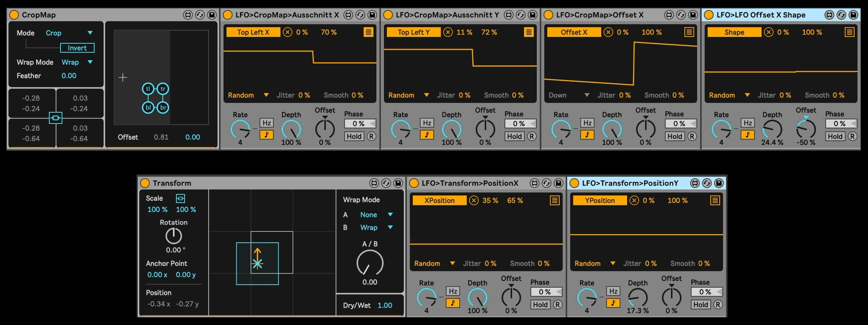Image resolution: width=868 pixels, height=325 pixels.
Task: Click the scale link icon in Transform
Action: (180, 198)
